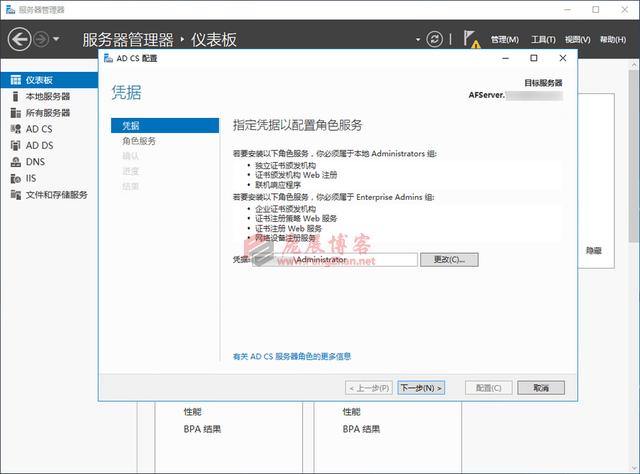Select 所有服务器 in the sidebar
This screenshot has height=474, width=640.
tap(49, 113)
